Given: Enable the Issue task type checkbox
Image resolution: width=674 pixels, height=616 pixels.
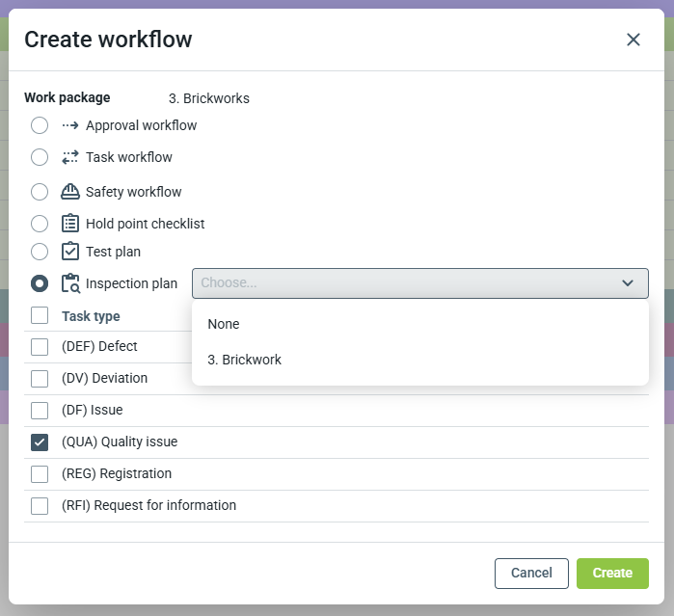Looking at the screenshot, I should point(40,411).
